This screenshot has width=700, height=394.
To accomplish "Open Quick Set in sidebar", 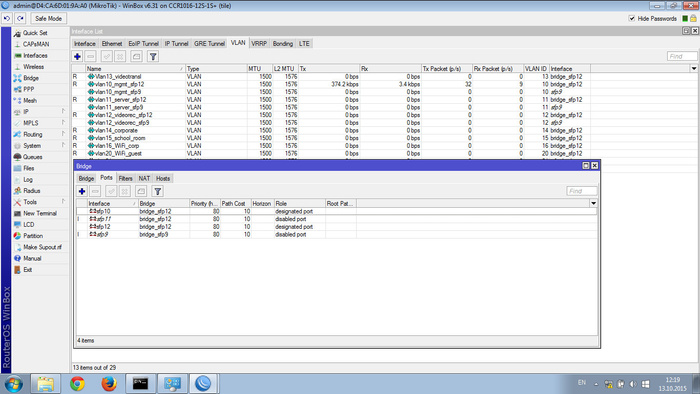I will (x=35, y=33).
